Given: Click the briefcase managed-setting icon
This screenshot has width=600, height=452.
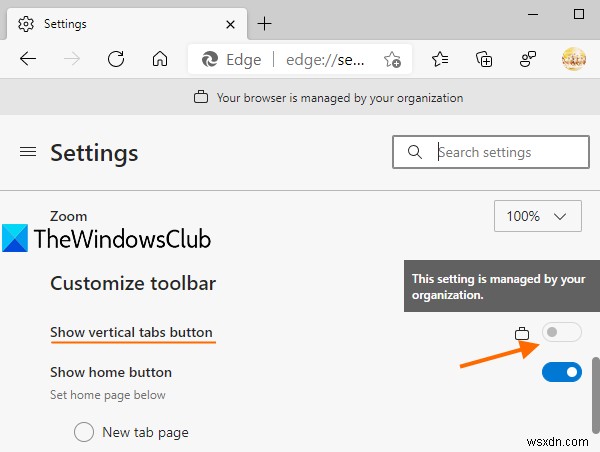Looking at the screenshot, I should click(x=522, y=333).
